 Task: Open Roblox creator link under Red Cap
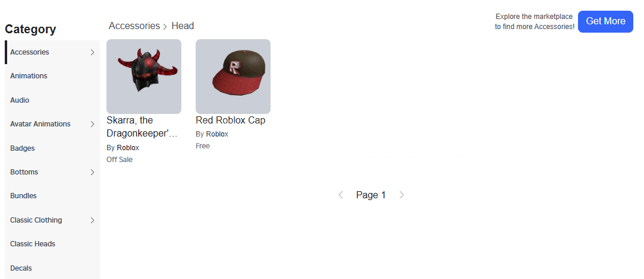tap(217, 134)
